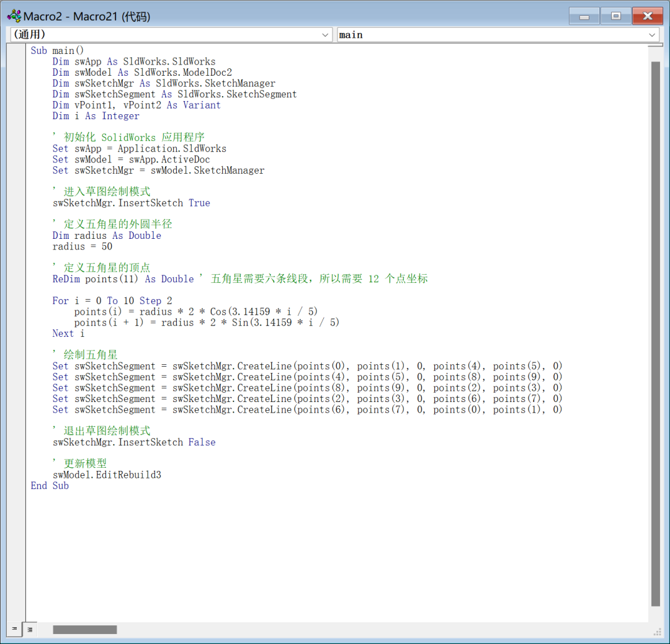This screenshot has width=670, height=644.
Task: Click the CreateLine line starting with points(0)
Action: (307, 366)
